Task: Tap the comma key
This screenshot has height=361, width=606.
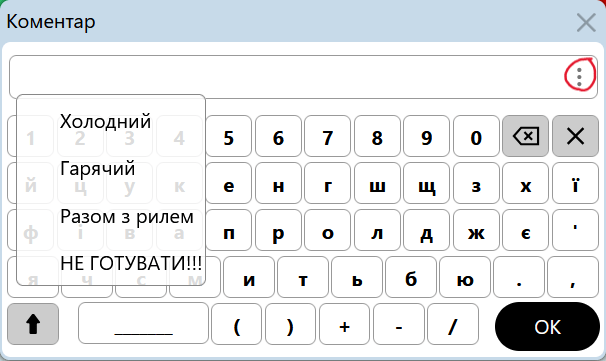Action: tap(573, 277)
